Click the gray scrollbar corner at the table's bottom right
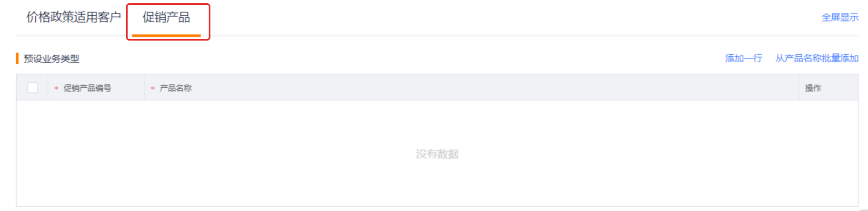868x211 pixels. [863, 210]
